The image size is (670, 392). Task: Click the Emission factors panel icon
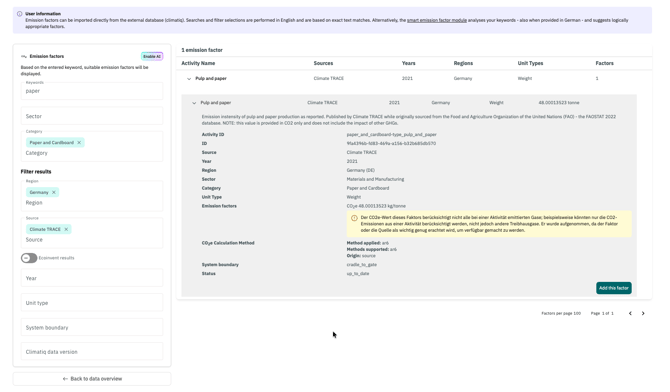pos(24,56)
